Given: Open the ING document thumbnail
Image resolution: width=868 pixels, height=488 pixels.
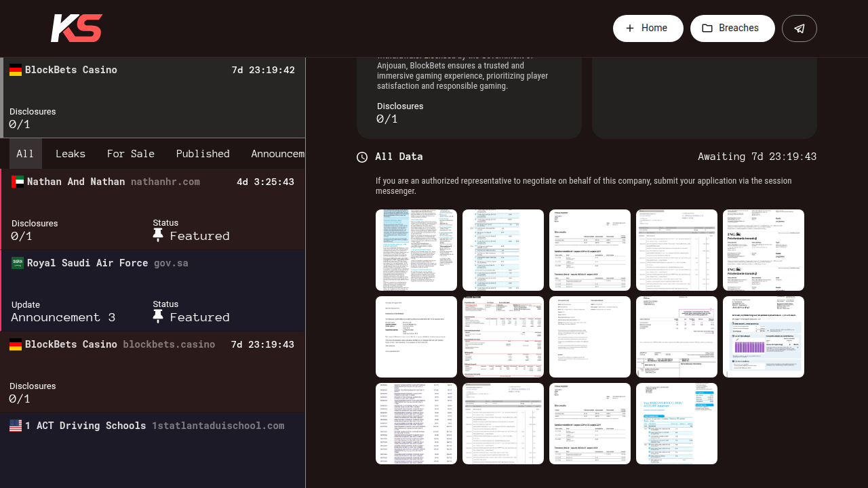Looking at the screenshot, I should point(764,250).
